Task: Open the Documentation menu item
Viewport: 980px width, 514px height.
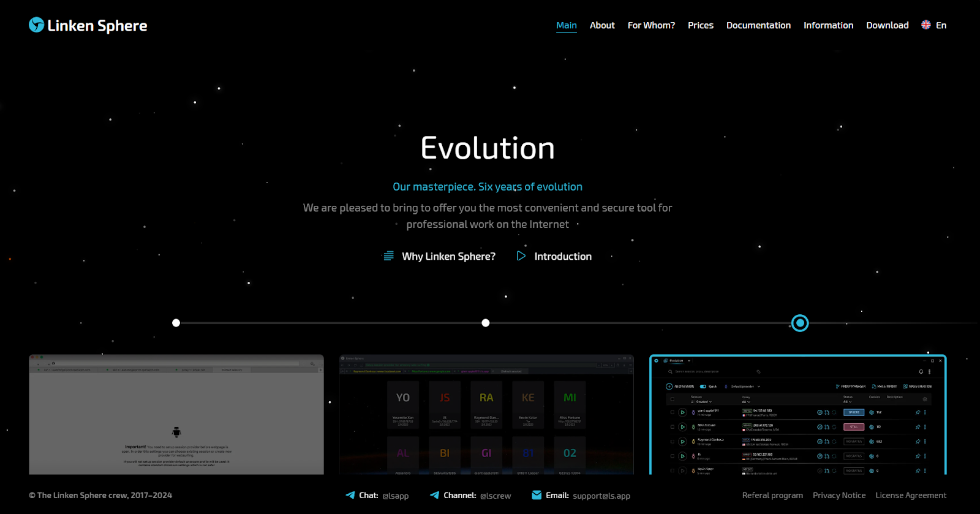Action: click(758, 25)
